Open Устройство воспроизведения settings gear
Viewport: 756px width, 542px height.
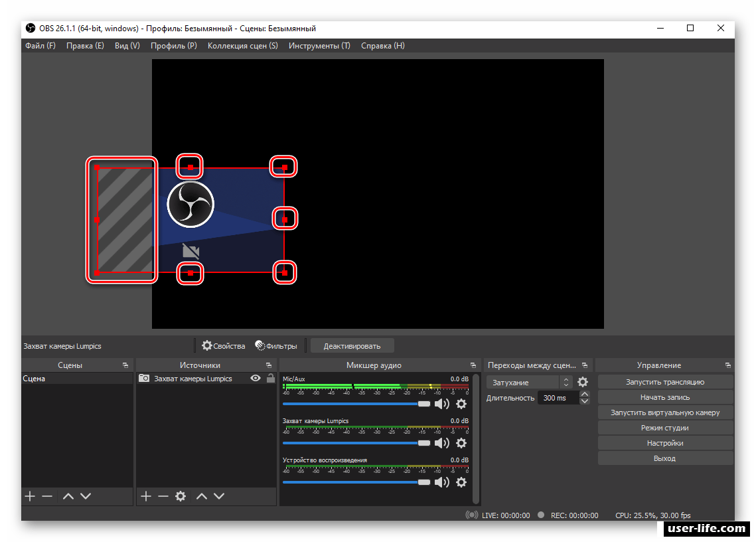(461, 482)
